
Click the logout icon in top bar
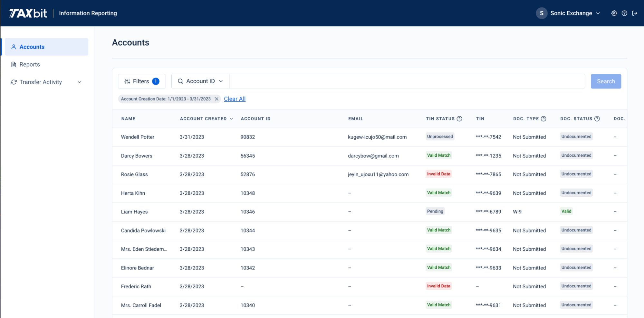(635, 13)
